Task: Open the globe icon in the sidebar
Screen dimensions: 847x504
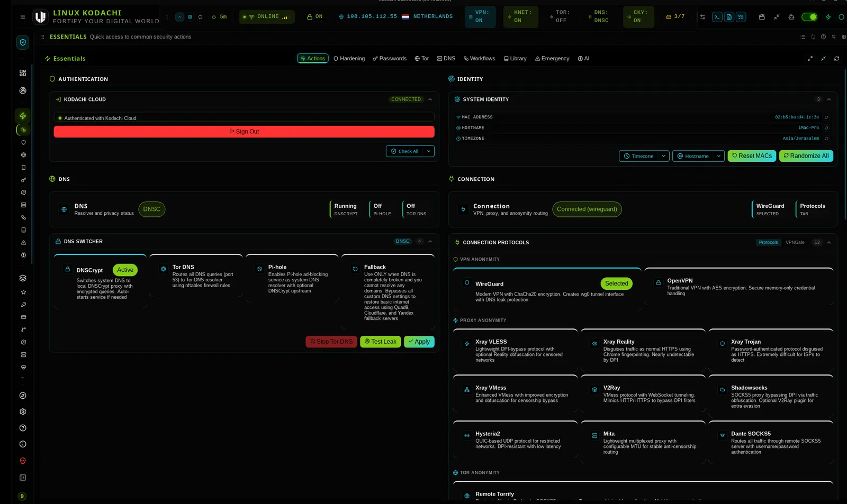Action: point(23,155)
